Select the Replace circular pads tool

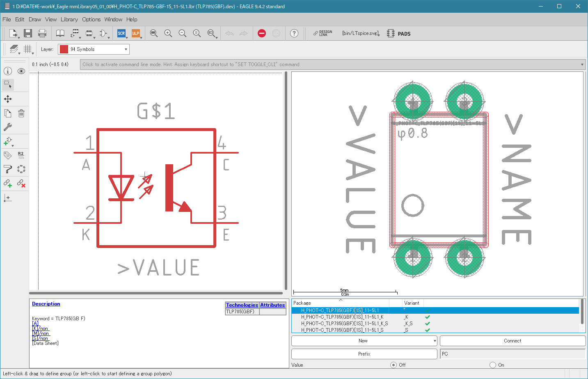click(21, 169)
